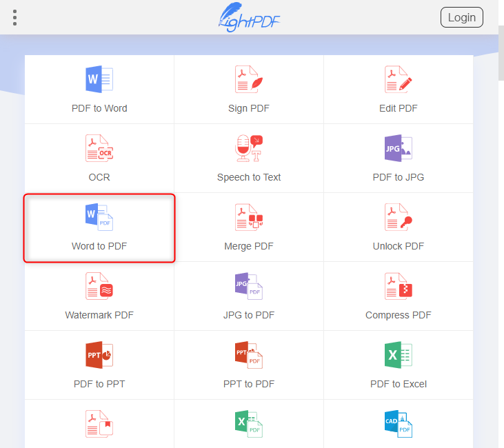Screen dimensions: 504x448
Task: Click the Sign PDF icon
Action: pyautogui.click(x=248, y=79)
